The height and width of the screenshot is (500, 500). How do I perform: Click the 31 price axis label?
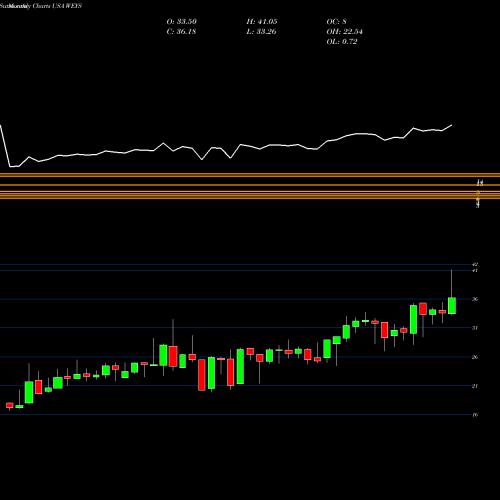[x=475, y=328]
